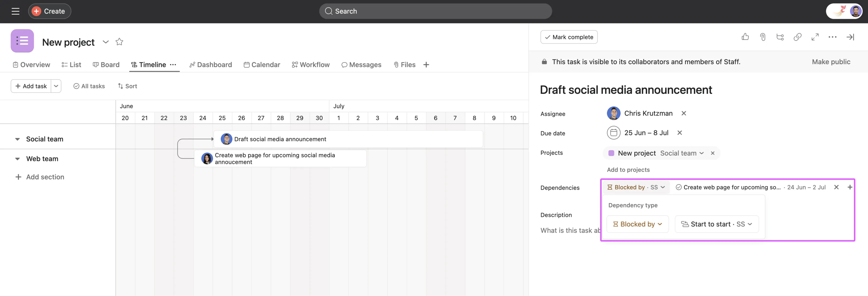Close the task details pane
The image size is (868, 296).
coord(850,37)
